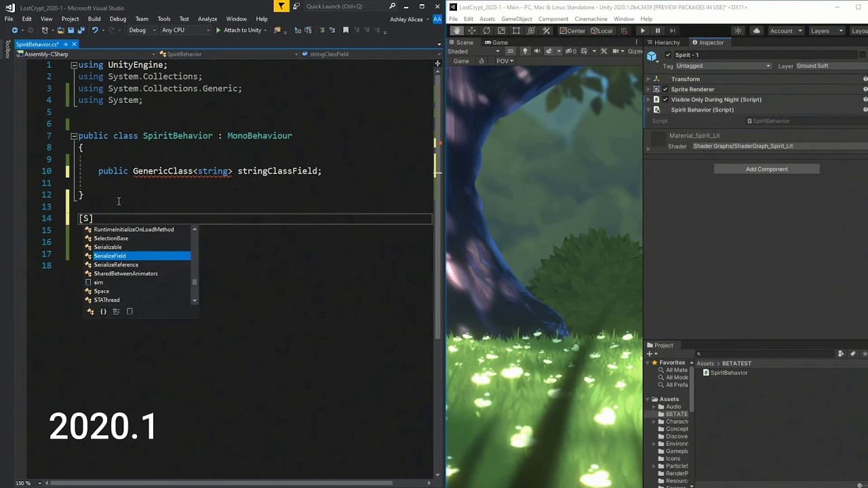Click Visual Studio feedback filter flag icon
This screenshot has height=488, width=868.
[x=283, y=6]
